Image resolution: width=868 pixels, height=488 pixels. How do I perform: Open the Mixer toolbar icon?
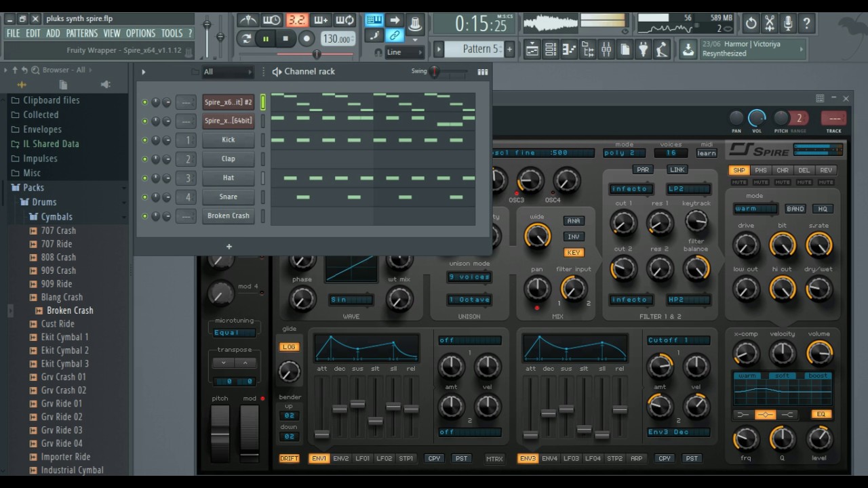(x=606, y=49)
